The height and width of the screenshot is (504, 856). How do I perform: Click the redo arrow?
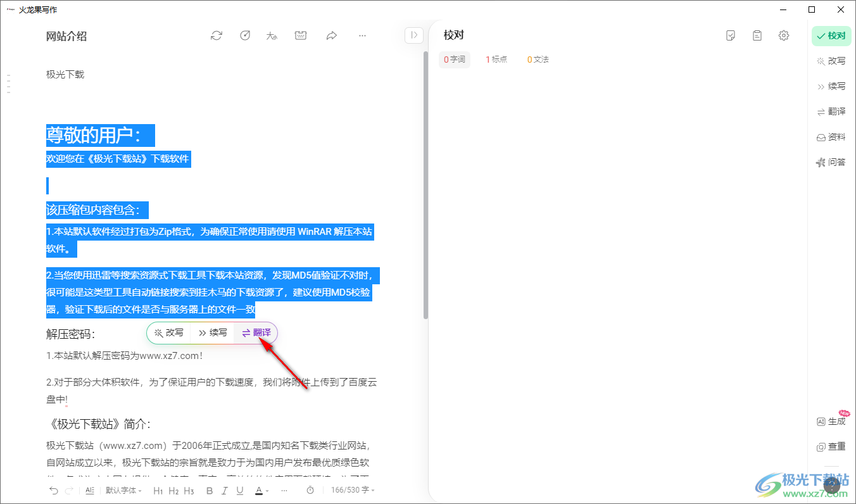tap(69, 491)
